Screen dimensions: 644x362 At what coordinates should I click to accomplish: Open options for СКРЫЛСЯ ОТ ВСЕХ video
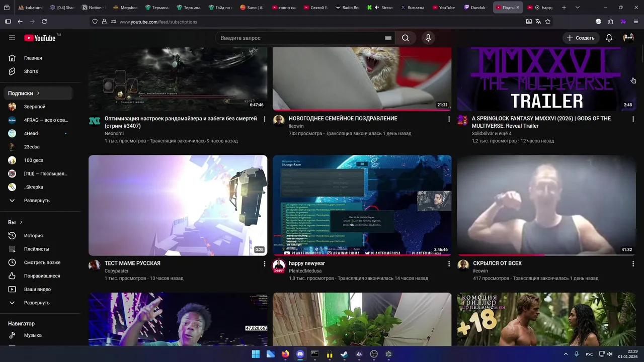click(x=633, y=263)
